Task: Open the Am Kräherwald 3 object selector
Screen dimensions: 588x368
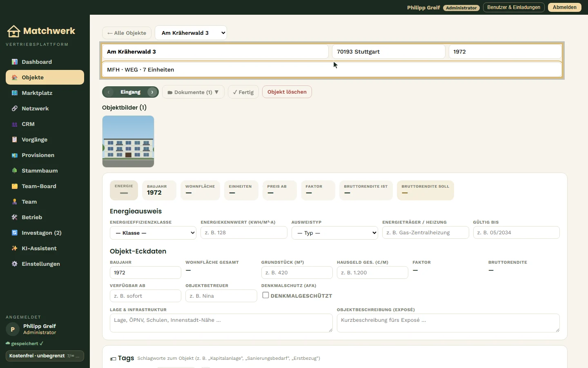Action: click(191, 33)
